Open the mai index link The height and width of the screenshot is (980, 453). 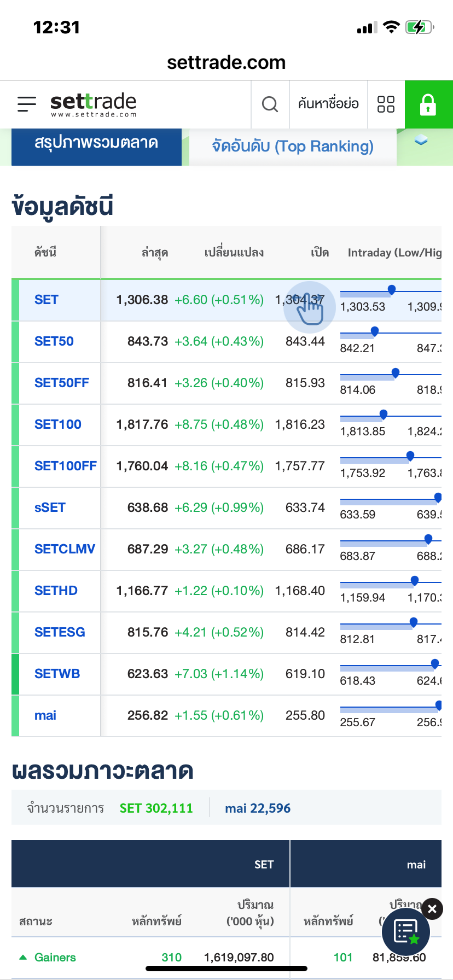(x=45, y=715)
